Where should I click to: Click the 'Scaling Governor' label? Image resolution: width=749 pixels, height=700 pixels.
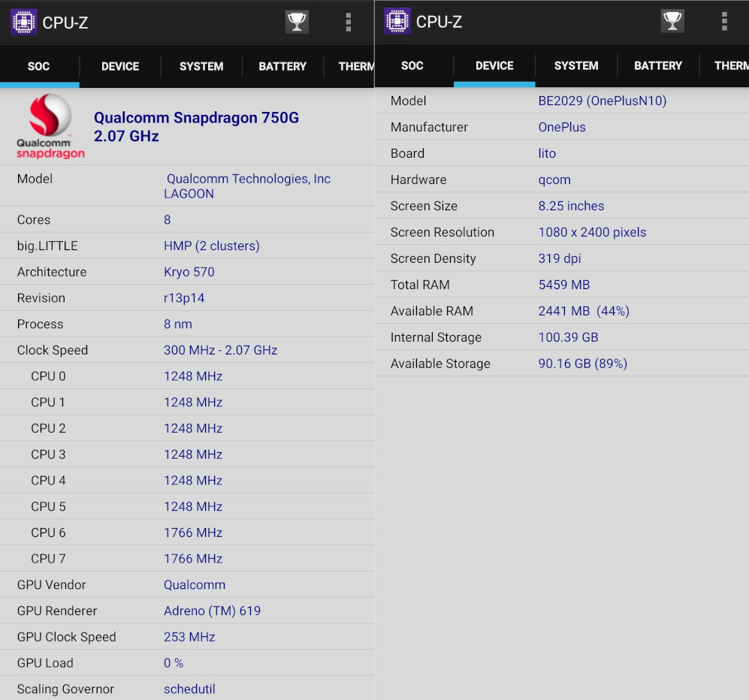click(x=65, y=689)
